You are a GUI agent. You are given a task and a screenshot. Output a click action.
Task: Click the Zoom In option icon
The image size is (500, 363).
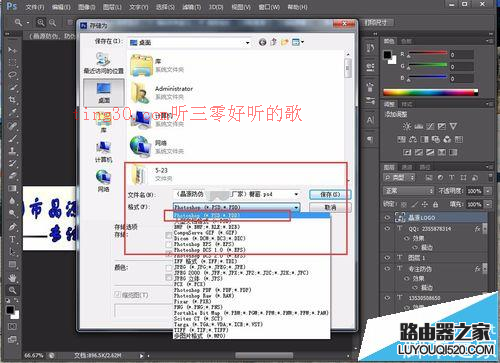pyautogui.click(x=41, y=23)
